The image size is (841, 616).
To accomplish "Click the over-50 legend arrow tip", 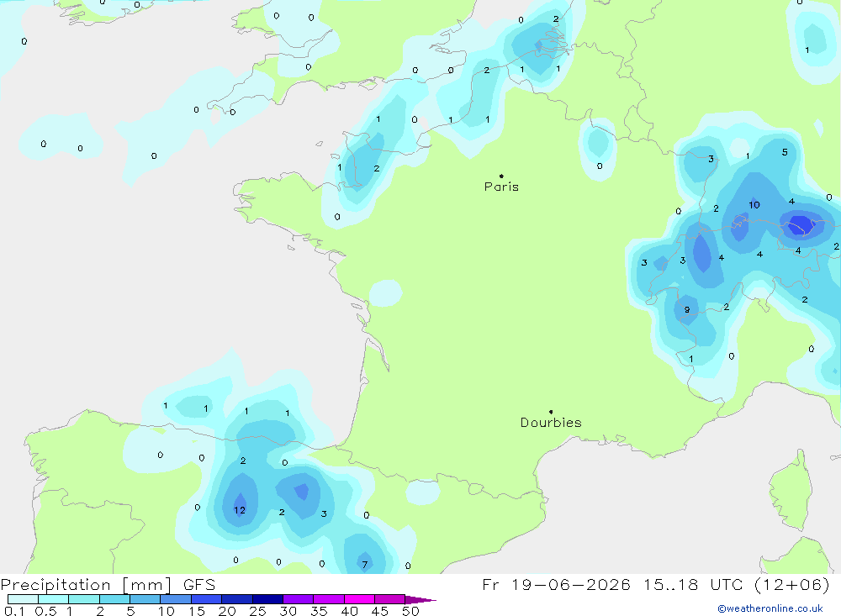I will (x=421, y=600).
